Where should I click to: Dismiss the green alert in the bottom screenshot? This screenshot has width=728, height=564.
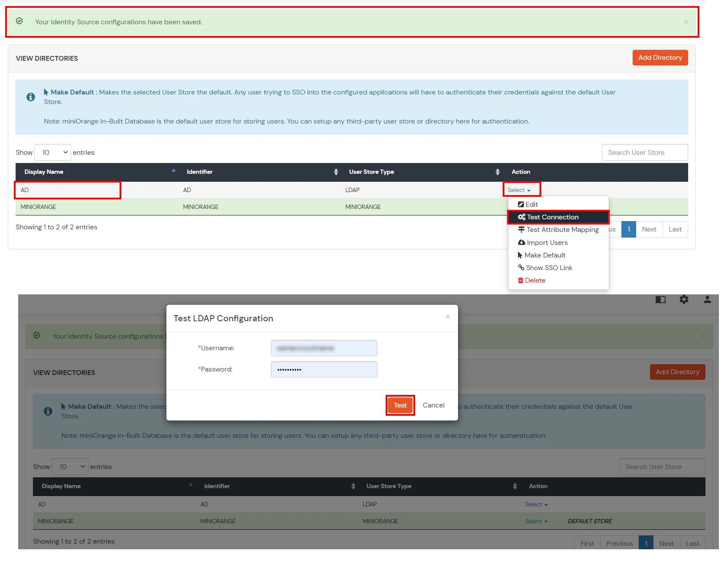pos(703,336)
